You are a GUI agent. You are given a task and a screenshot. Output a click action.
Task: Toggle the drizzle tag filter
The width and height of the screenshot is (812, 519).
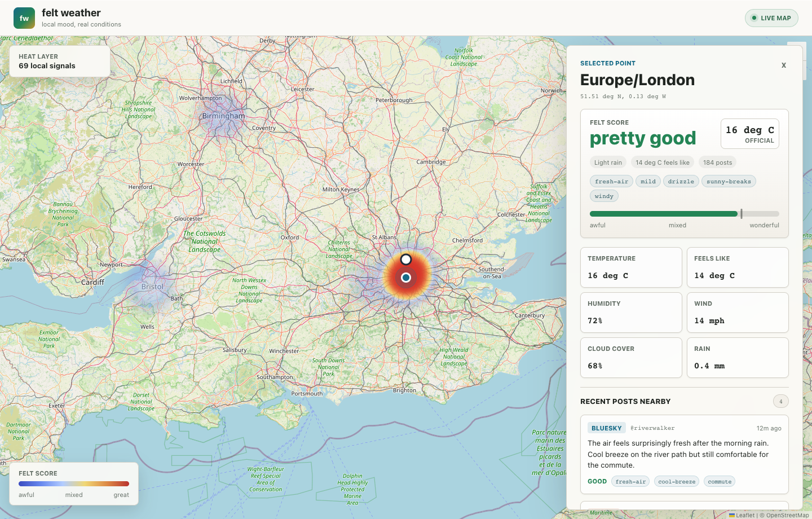(x=681, y=181)
